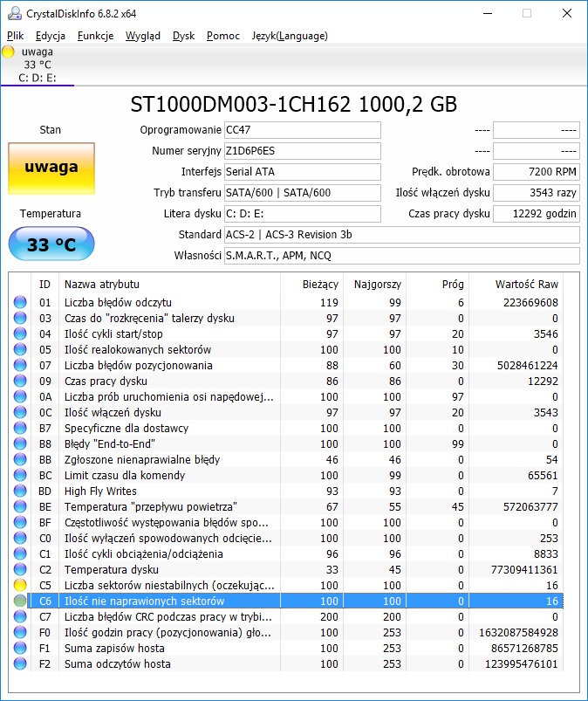Click status icon for attribute C0 row
Screen dimensions: 588x701
[20, 538]
